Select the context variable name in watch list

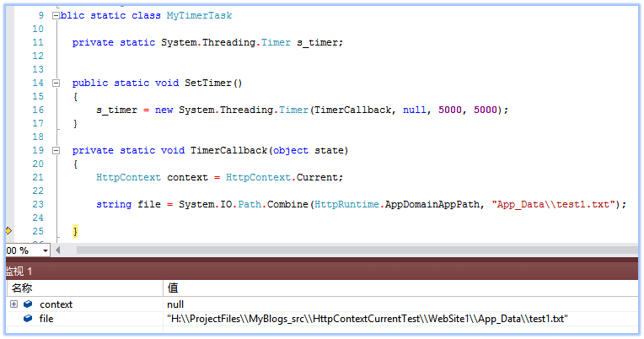point(56,304)
